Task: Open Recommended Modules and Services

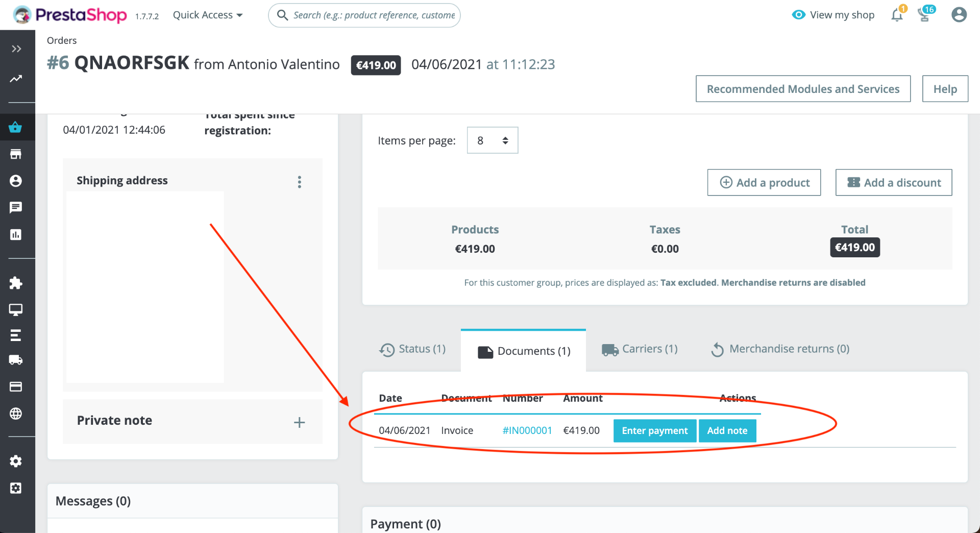Action: coord(803,89)
